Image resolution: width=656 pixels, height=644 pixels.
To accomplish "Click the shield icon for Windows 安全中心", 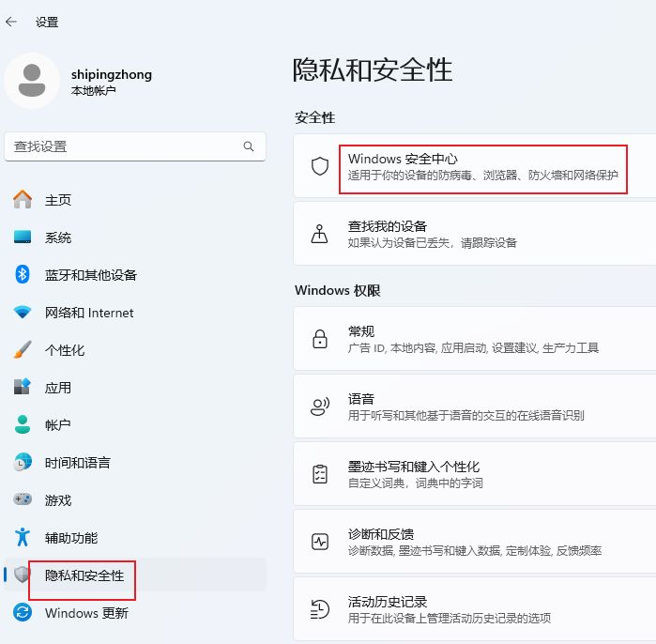I will tap(320, 166).
